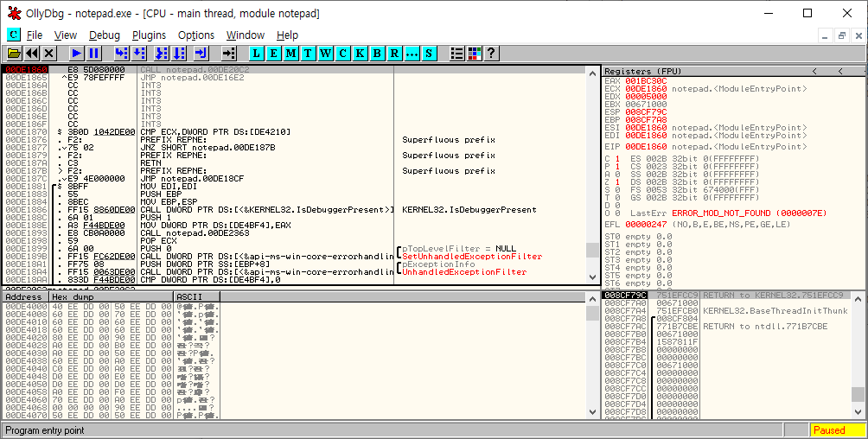The height and width of the screenshot is (439, 868).
Task: Select the CALL notepad.00DE20C2 instruction row
Action: (294, 70)
